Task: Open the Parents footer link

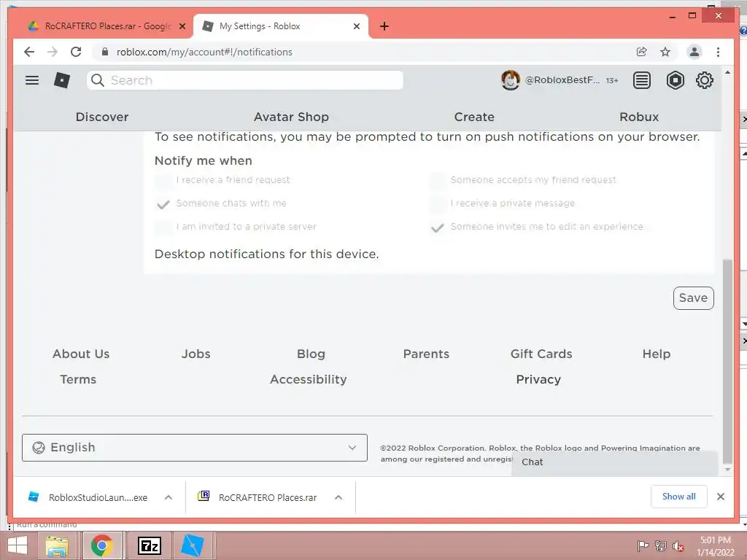Action: tap(426, 354)
